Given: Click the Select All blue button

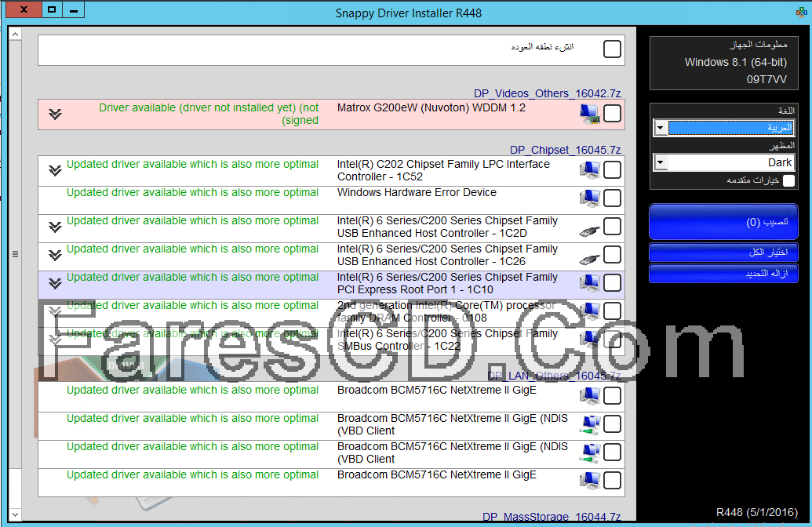Looking at the screenshot, I should (x=723, y=253).
